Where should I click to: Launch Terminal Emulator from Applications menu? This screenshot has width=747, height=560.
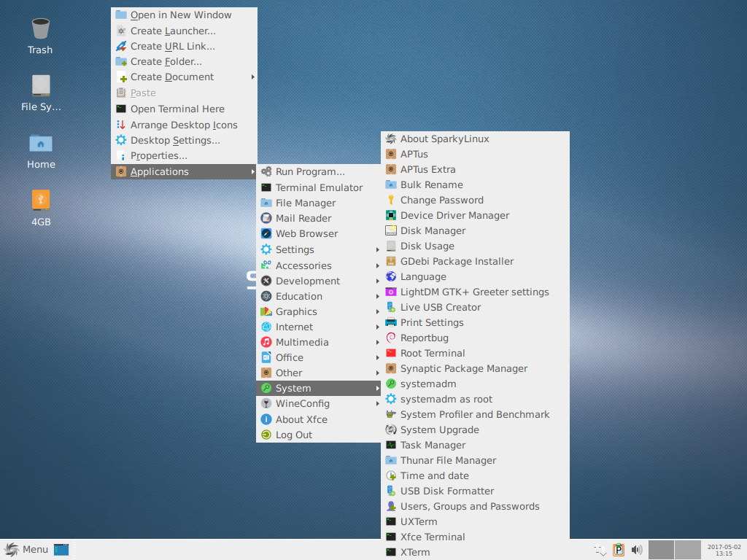pos(319,187)
